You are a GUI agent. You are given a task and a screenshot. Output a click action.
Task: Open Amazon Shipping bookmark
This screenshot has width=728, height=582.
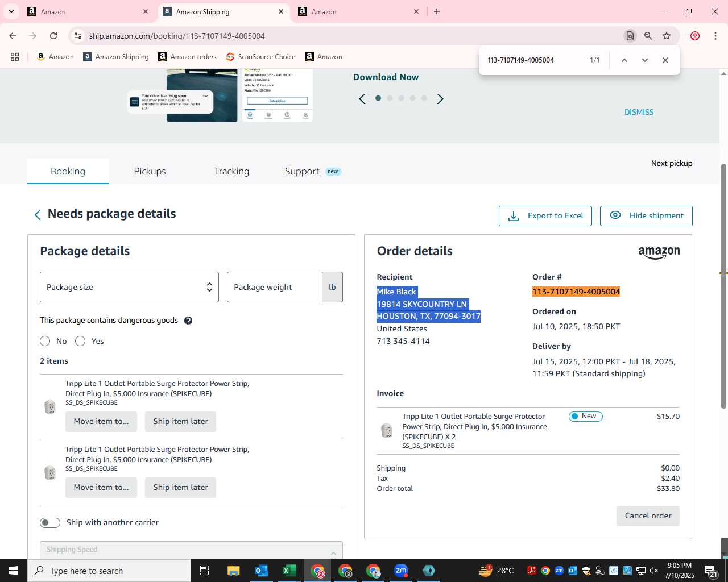[116, 57]
